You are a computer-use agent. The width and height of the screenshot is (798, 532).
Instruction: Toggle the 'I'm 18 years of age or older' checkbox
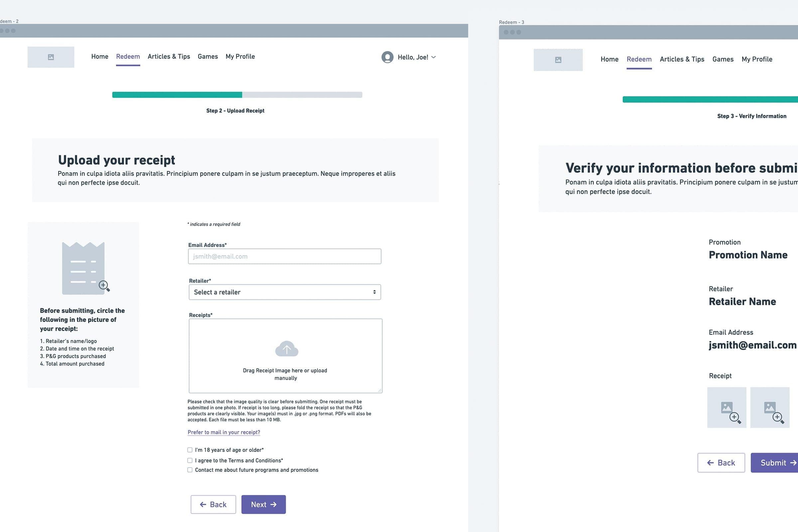coord(190,450)
